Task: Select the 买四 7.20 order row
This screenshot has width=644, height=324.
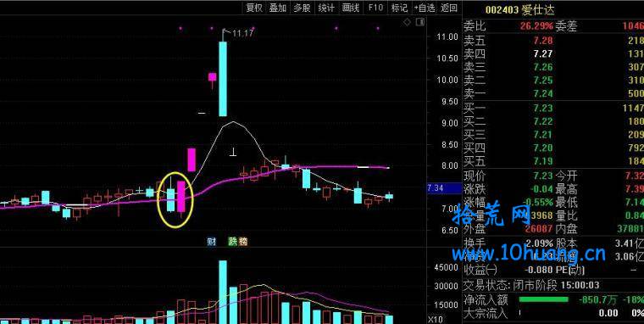Action: click(553, 148)
